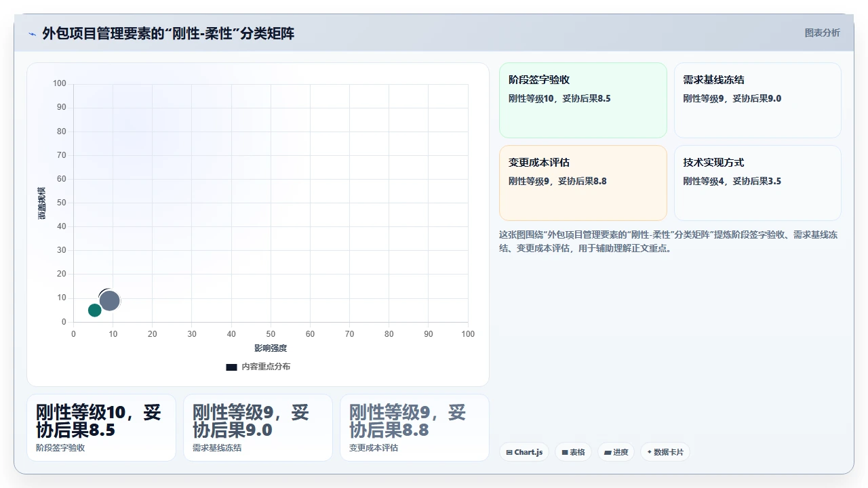The image size is (868, 488).
Task: Click the 变更成本评估 summary tile at bottom
Action: tap(414, 428)
